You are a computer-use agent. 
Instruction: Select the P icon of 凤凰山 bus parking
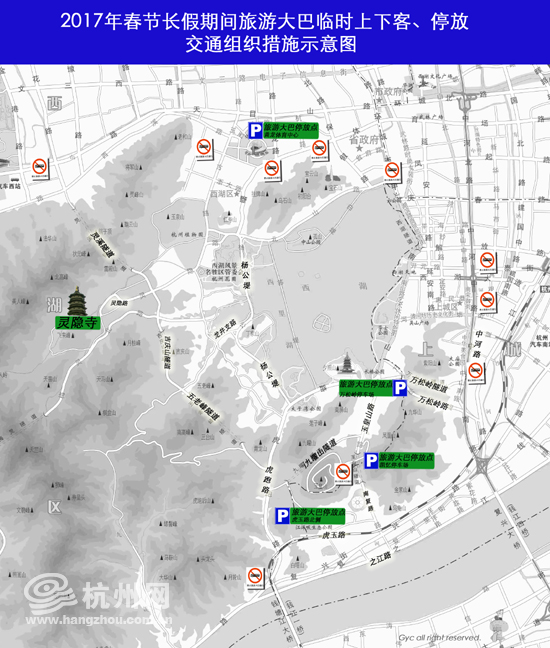371,460
